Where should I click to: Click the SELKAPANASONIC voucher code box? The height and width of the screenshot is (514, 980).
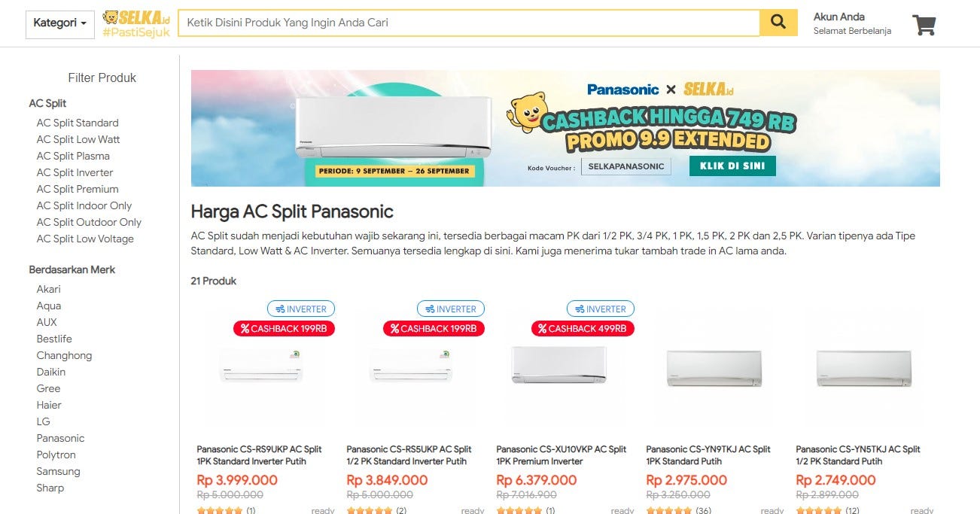[626, 166]
